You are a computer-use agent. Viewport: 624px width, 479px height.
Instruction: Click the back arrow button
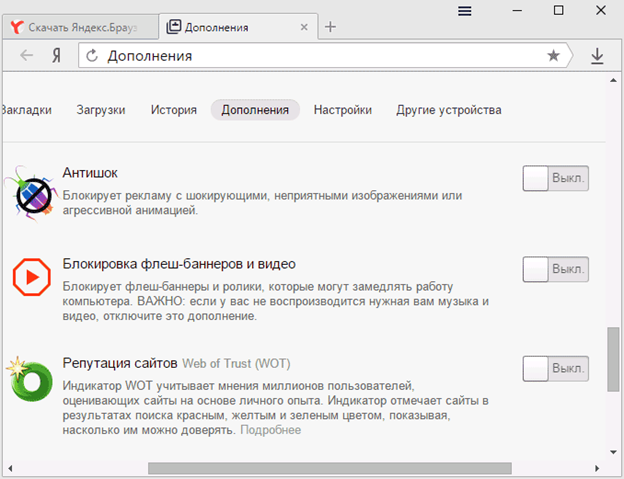(x=27, y=55)
